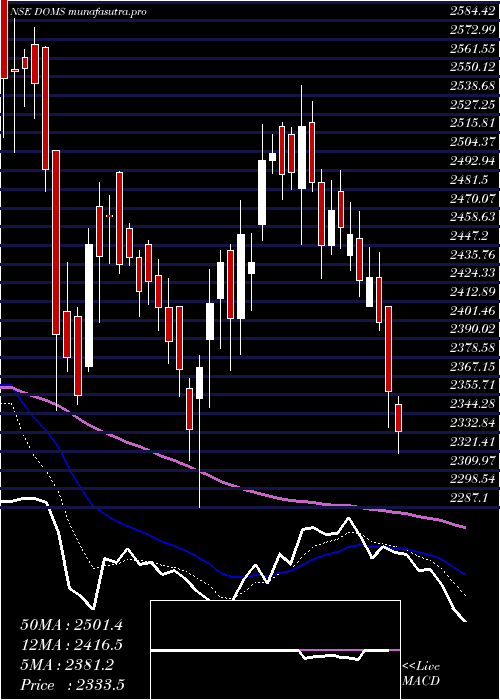The width and height of the screenshot is (500, 700).
Task: Click the 2424.33 price axis label
Action: point(472,273)
